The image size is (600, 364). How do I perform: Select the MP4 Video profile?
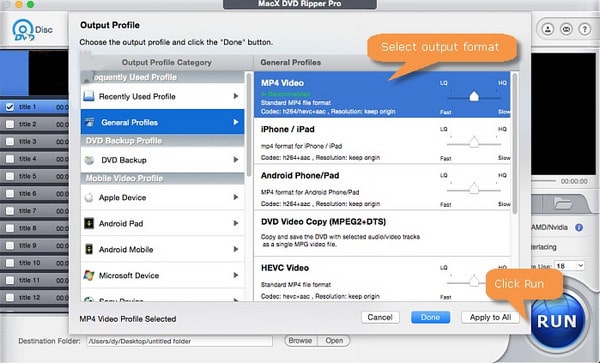coord(382,95)
